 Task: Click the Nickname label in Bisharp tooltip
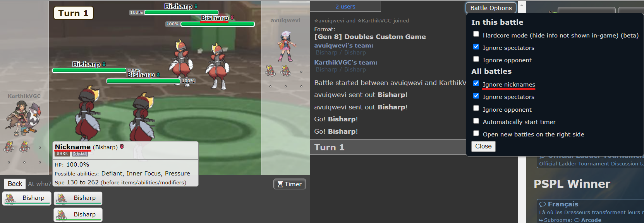(x=72, y=147)
